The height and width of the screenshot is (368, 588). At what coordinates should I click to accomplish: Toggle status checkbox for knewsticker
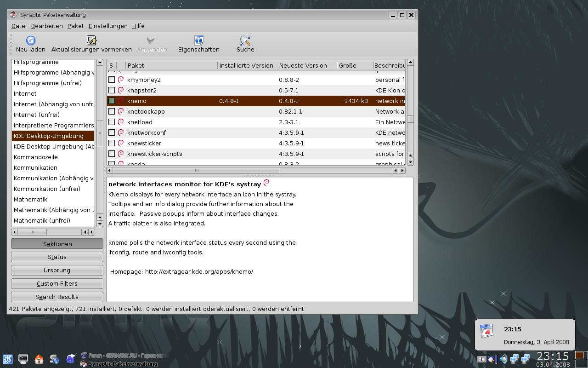112,143
